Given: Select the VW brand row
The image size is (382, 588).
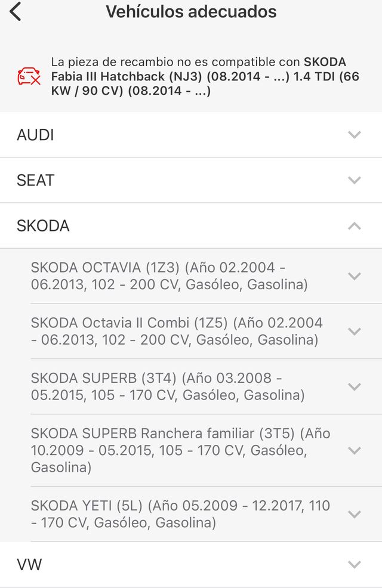Looking at the screenshot, I should pos(29,564).
